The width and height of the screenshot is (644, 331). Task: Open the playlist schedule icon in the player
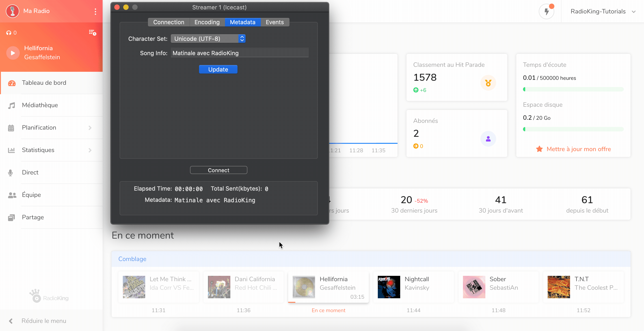click(93, 33)
